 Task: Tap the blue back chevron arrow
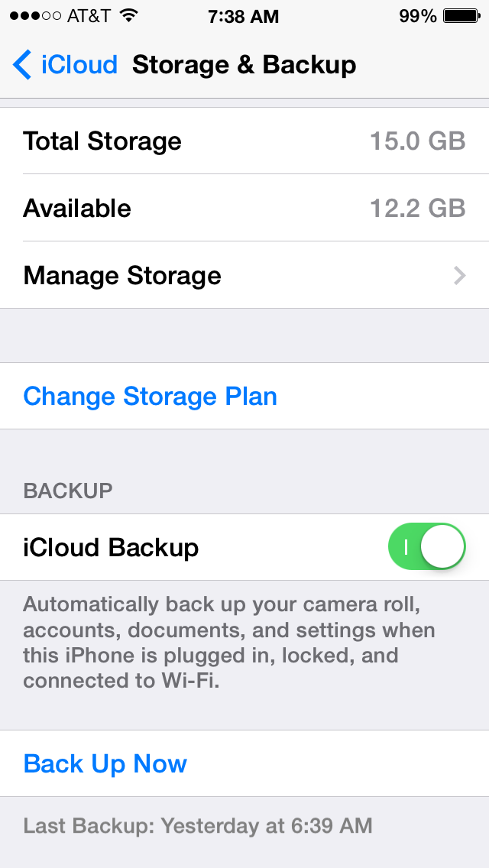pos(22,65)
